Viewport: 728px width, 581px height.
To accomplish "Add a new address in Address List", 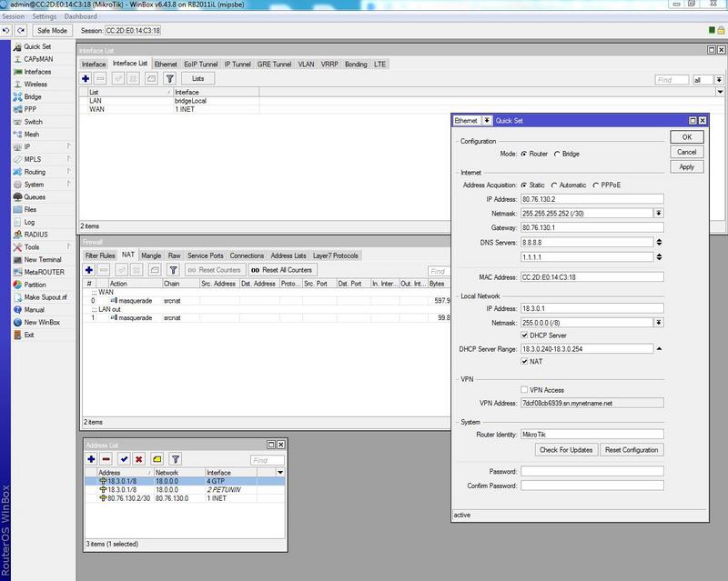I will point(92,459).
